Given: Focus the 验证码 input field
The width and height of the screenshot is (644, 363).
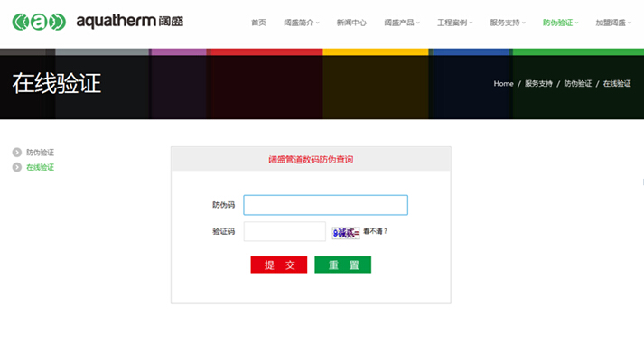Looking at the screenshot, I should (x=285, y=231).
